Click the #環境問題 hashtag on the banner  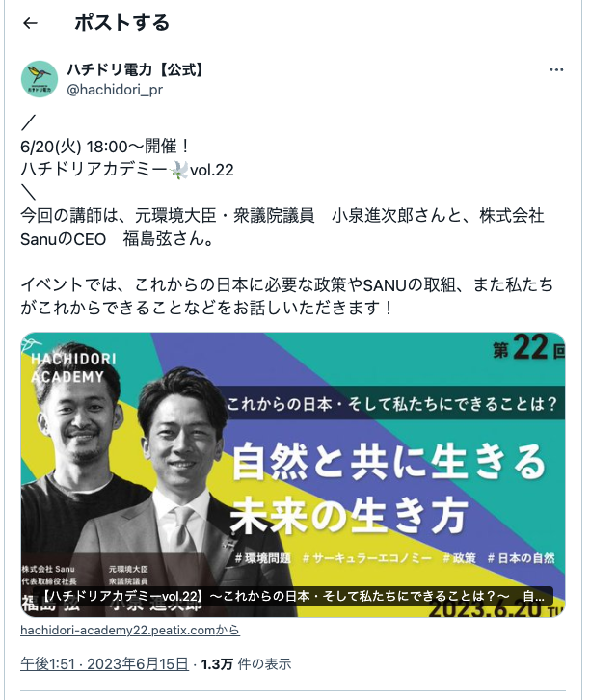coord(263,558)
